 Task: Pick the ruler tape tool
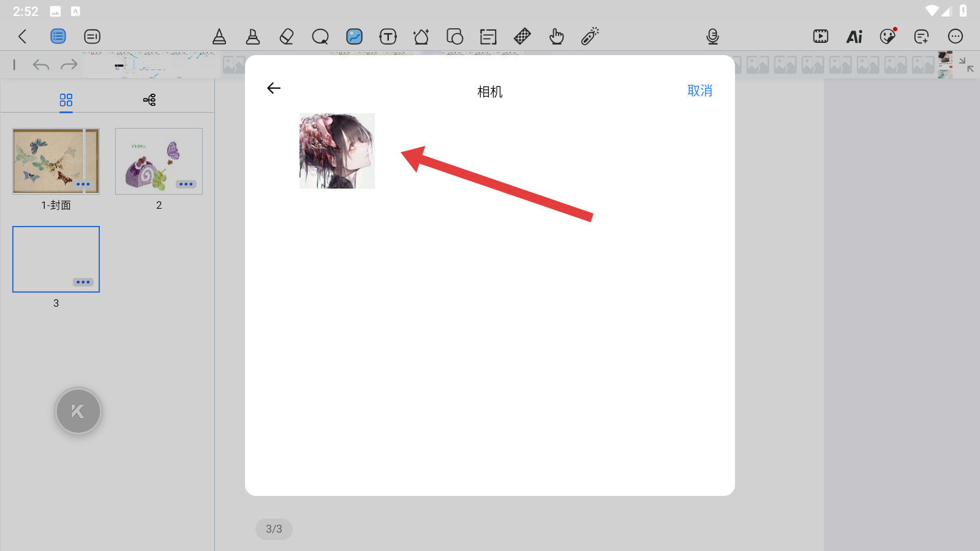coord(522,37)
